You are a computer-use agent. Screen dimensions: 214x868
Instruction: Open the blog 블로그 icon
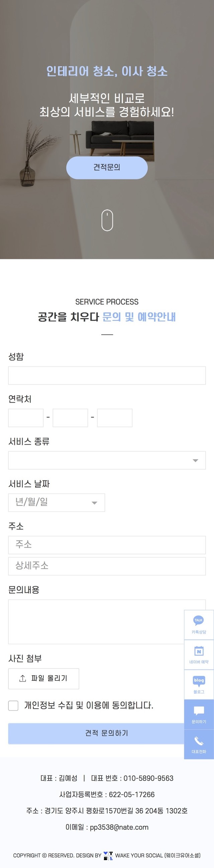click(x=199, y=681)
